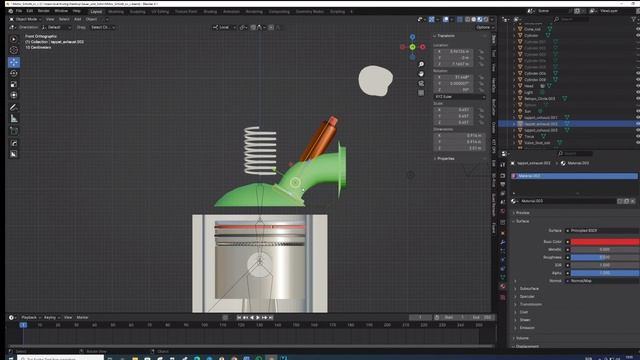Open the Edit menu
The height and width of the screenshot is (360, 640).
click(x=30, y=11)
